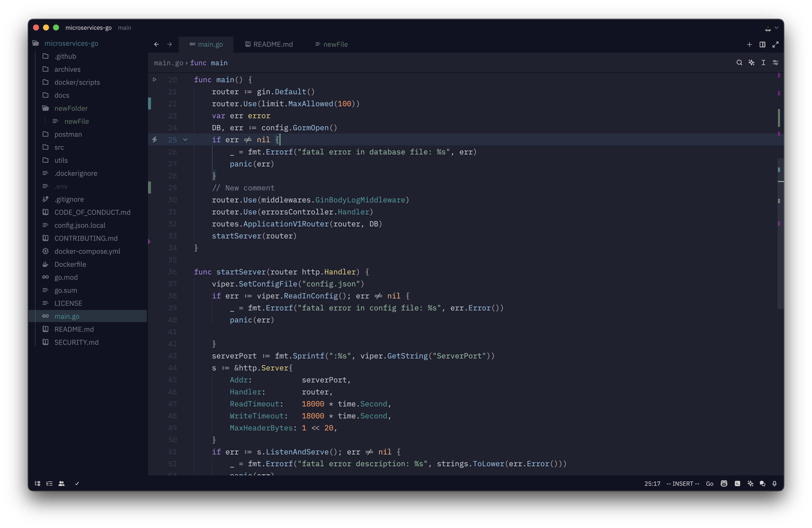812x528 pixels.
Task: Select the main.go tab
Action: [x=206, y=44]
